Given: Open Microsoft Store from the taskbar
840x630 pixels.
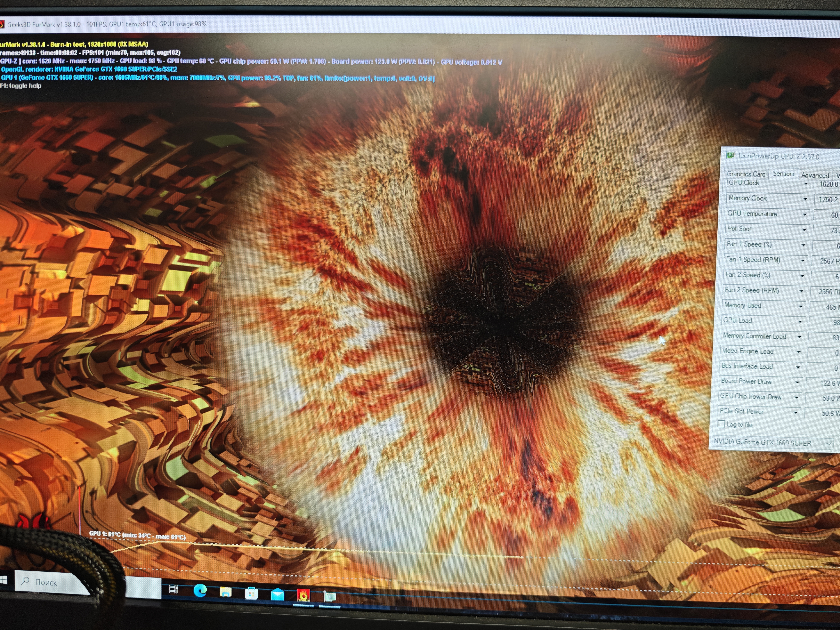Looking at the screenshot, I should (x=251, y=593).
